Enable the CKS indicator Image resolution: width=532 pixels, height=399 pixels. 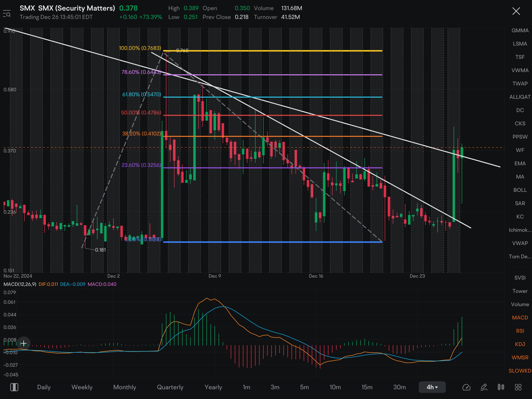point(520,123)
